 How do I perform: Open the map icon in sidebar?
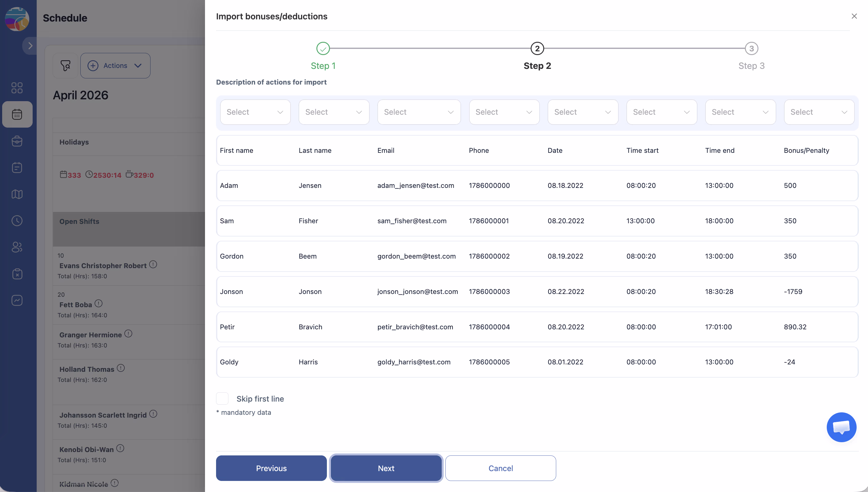[17, 194]
